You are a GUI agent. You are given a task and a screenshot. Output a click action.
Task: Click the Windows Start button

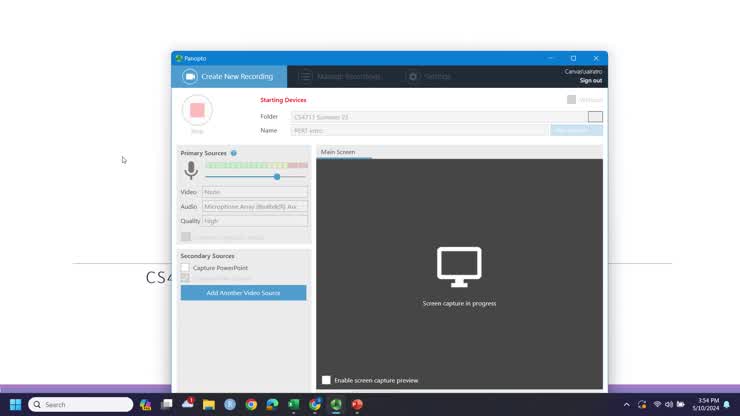click(x=15, y=405)
